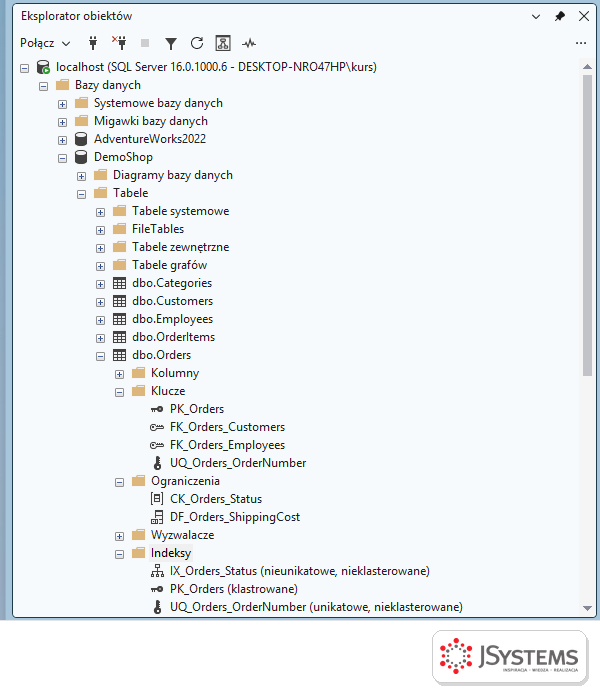This screenshot has height=692, width=600.
Task: Click the DF_Orders_ShippingCost default constraint icon
Action: [157, 517]
